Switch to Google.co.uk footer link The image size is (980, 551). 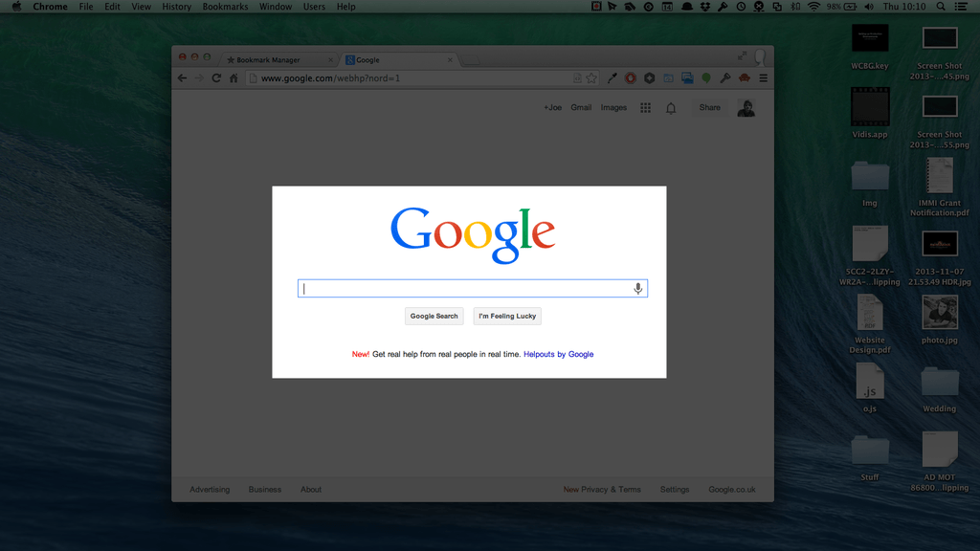click(x=732, y=490)
